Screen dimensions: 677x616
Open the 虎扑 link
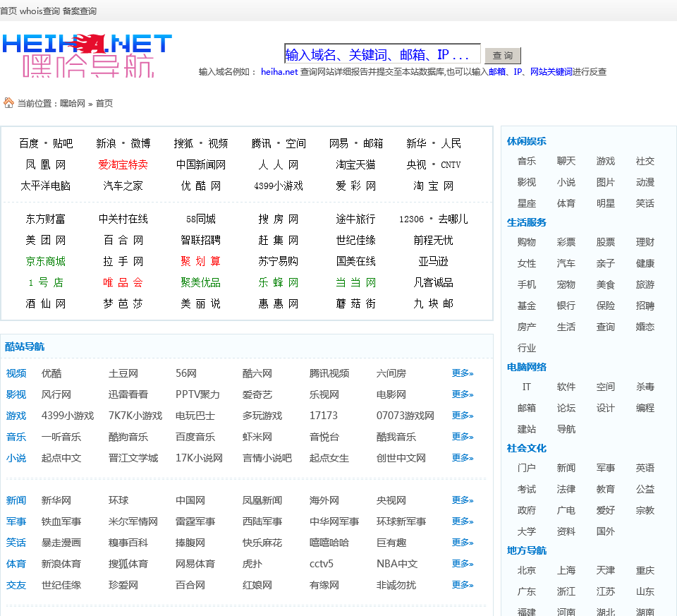pyautogui.click(x=252, y=564)
